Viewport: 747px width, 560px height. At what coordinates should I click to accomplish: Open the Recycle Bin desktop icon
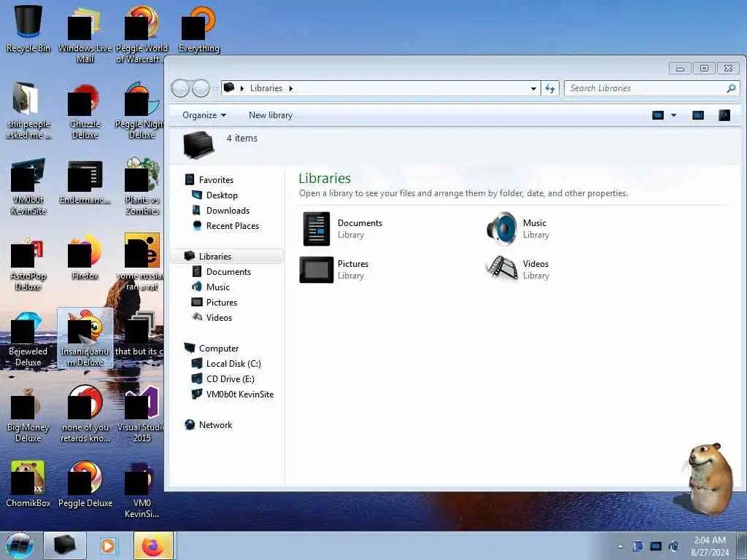point(28,29)
